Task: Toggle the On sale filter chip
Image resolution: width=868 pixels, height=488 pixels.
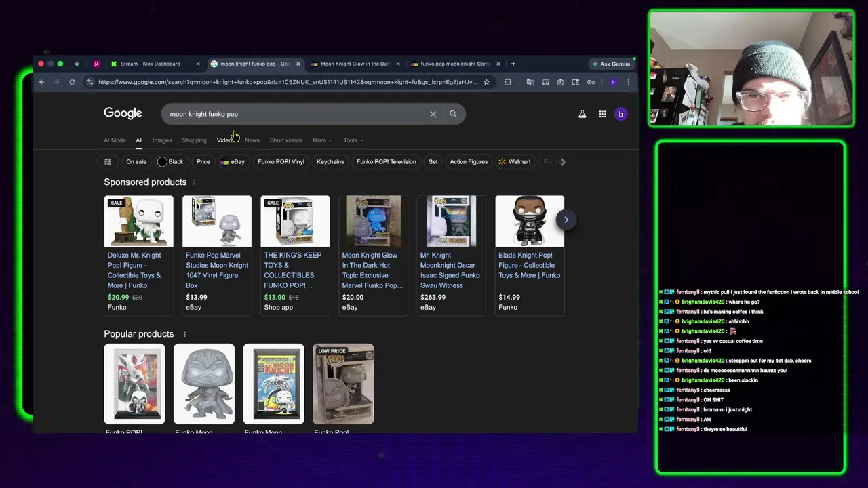Action: click(136, 162)
